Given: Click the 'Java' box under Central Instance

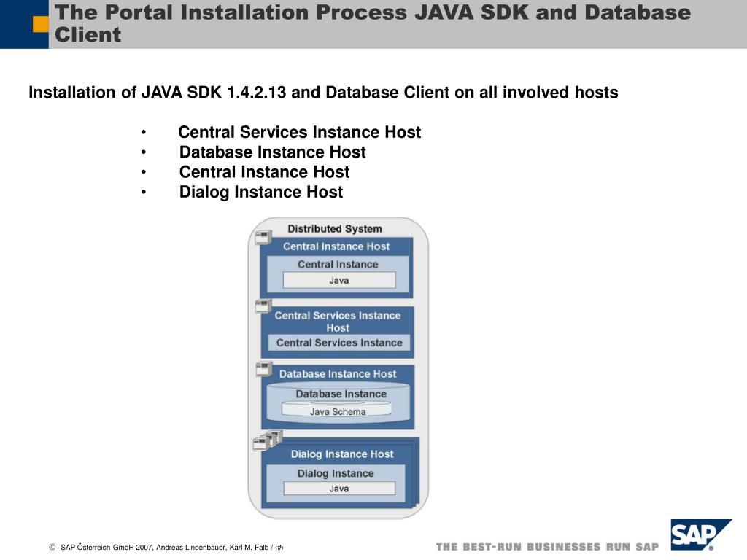Looking at the screenshot, I should tap(339, 280).
